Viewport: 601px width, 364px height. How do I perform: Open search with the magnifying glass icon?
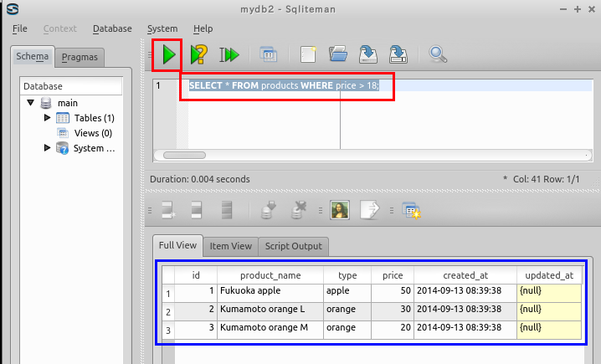point(438,54)
